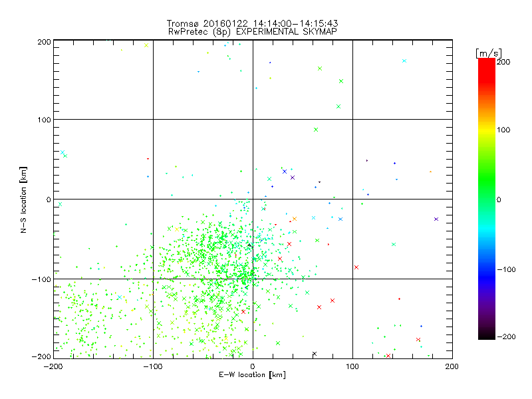Click the colorbar tick label "-100"
Viewport: 532px width, 399px height.
pos(506,270)
